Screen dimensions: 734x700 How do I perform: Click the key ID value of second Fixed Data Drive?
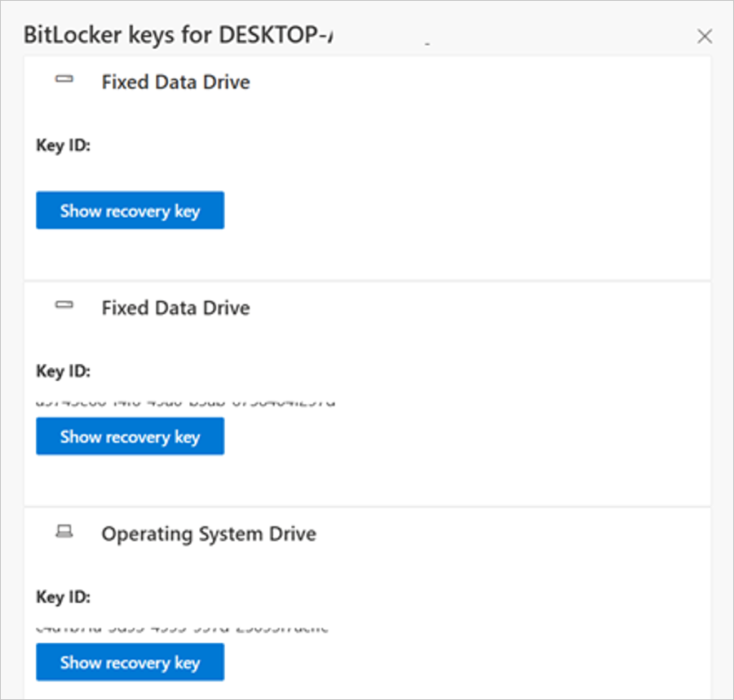tap(186, 403)
